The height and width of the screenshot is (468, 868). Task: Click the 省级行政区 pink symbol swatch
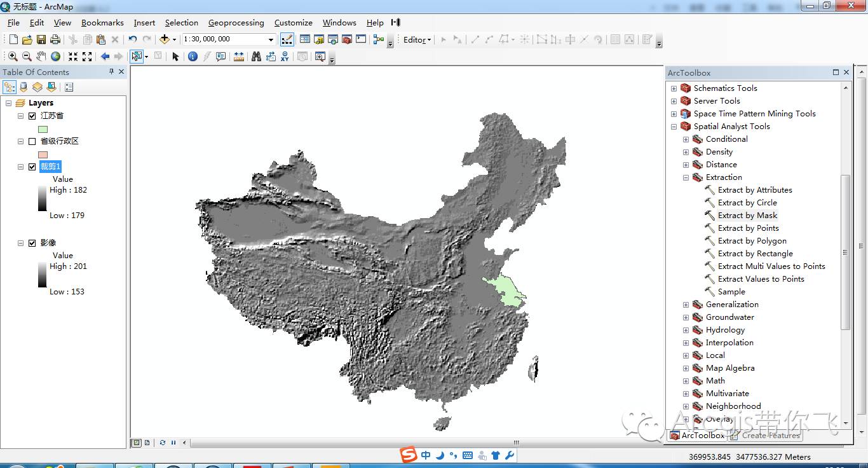(x=43, y=155)
